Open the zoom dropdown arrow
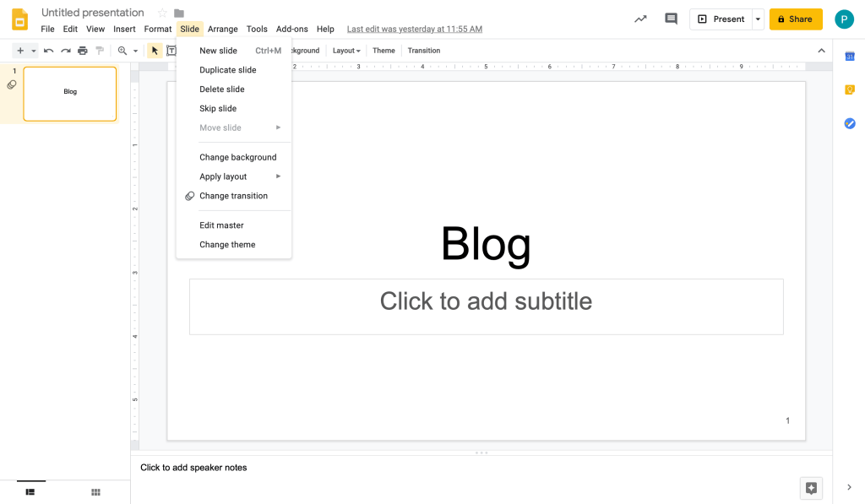Image resolution: width=865 pixels, height=504 pixels. pos(135,51)
